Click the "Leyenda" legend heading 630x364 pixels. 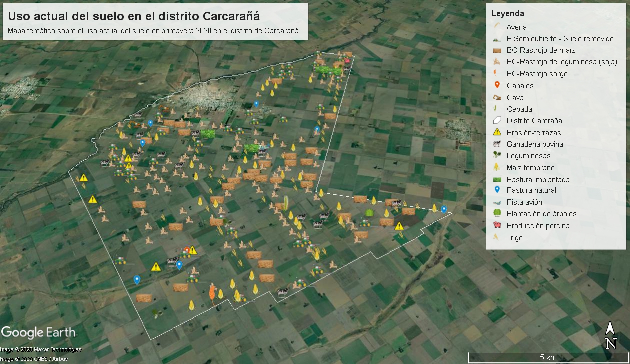pyautogui.click(x=507, y=14)
